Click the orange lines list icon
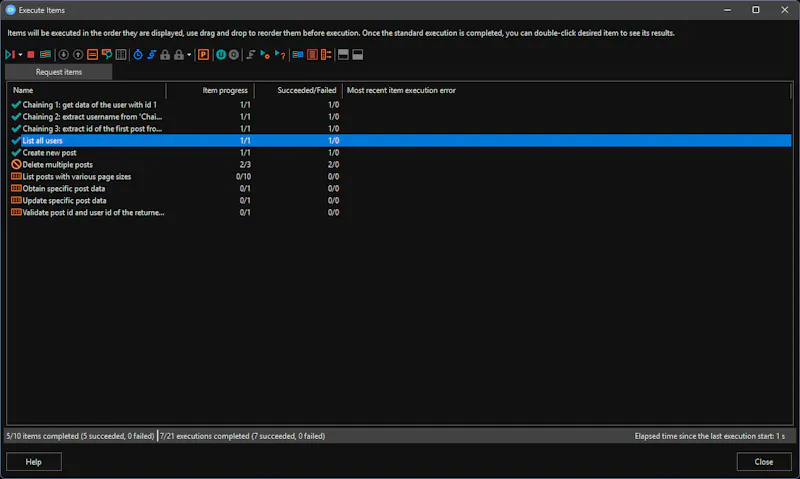This screenshot has width=800, height=479. (x=92, y=55)
